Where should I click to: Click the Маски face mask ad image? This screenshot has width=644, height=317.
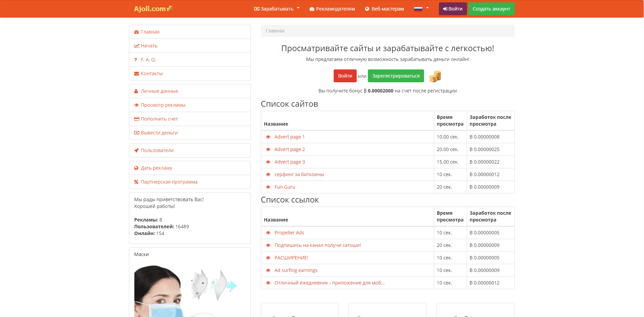tap(185, 291)
